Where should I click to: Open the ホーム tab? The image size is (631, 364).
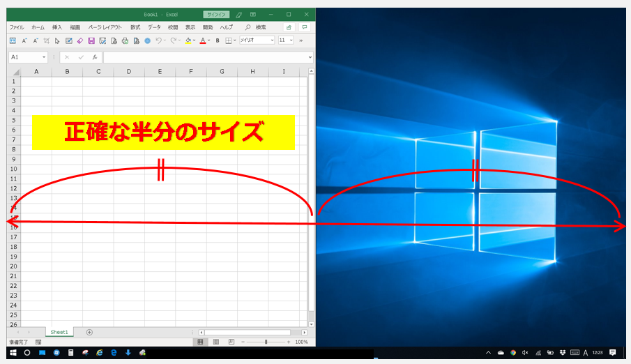point(38,27)
